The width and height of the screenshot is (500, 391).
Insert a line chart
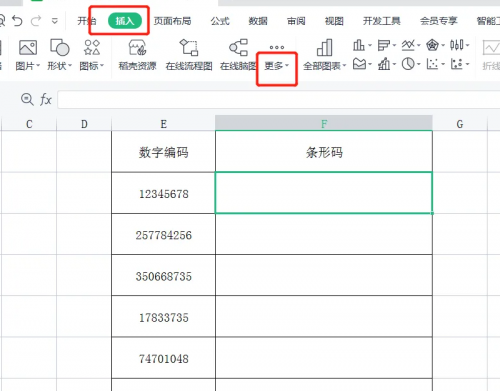408,45
